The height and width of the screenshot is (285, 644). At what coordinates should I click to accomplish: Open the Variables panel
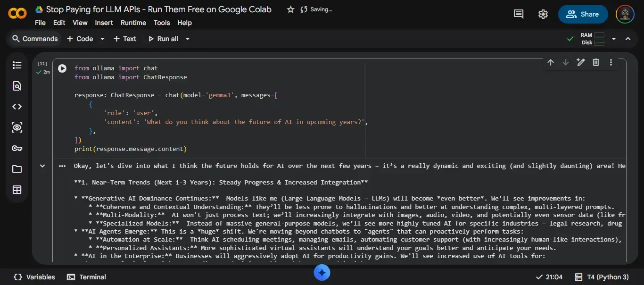point(34,277)
